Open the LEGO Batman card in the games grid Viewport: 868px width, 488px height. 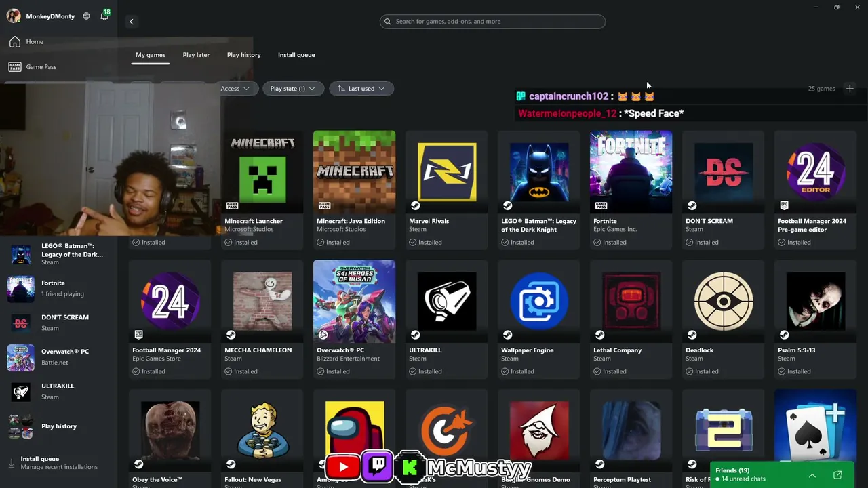539,190
